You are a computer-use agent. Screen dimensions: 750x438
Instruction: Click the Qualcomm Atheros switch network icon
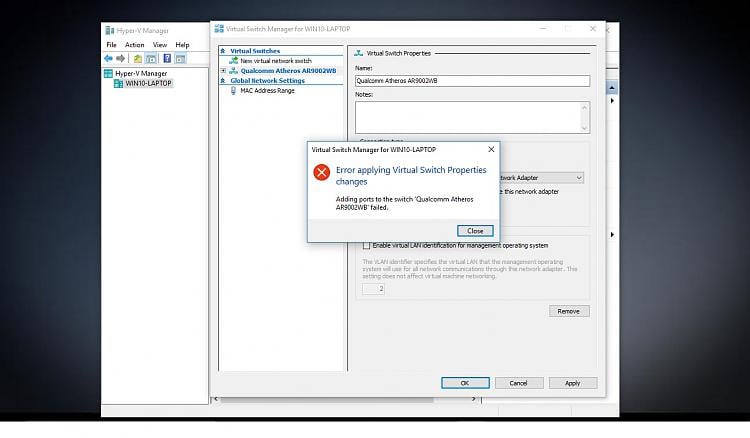(x=233, y=71)
